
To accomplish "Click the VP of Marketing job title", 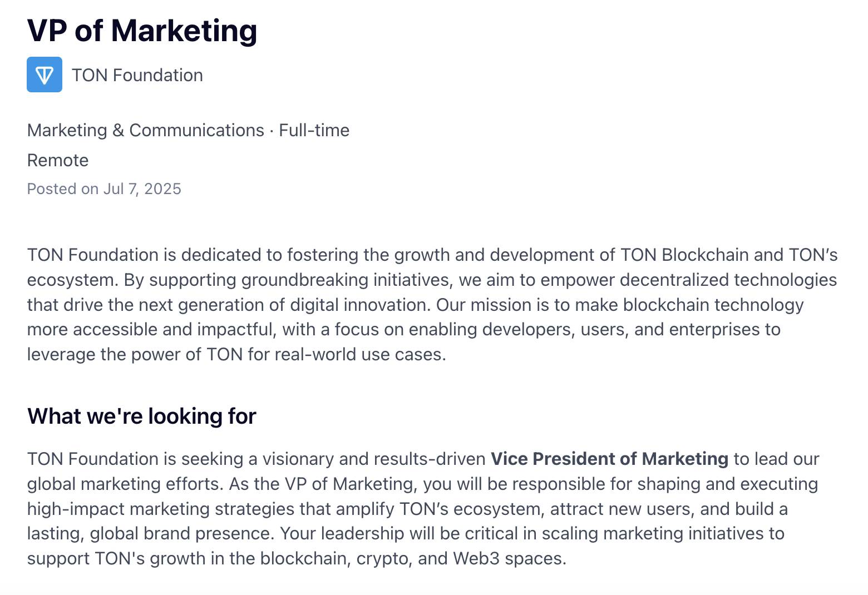I will [x=142, y=31].
